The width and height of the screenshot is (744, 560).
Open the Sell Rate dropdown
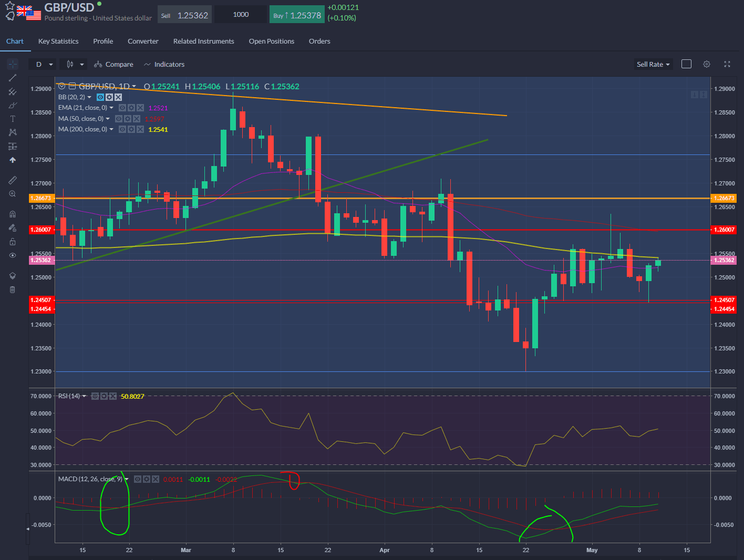(x=653, y=64)
